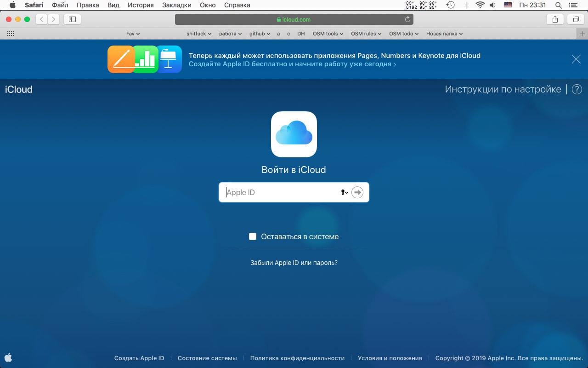This screenshot has height=368, width=588.
Task: Open the История menu
Action: pos(141,5)
